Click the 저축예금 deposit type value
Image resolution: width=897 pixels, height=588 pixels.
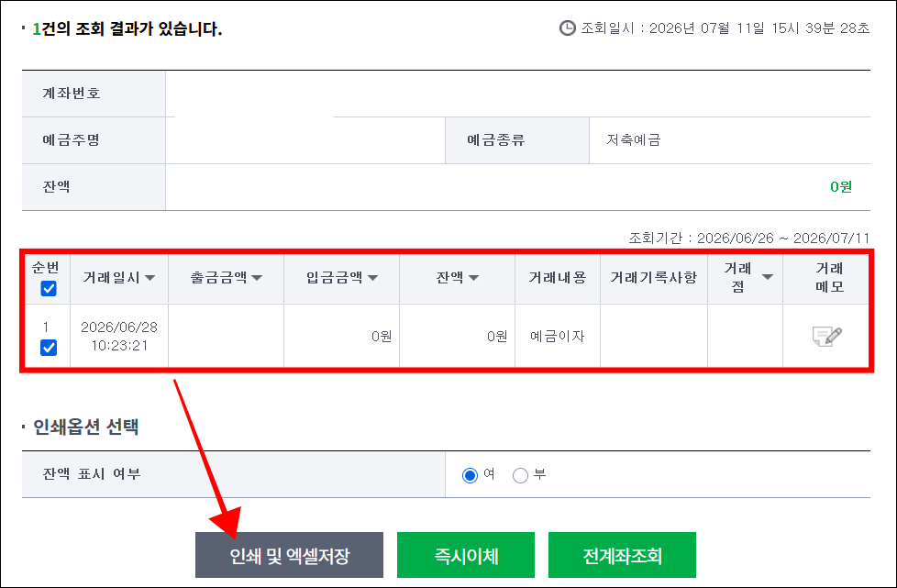[x=633, y=140]
